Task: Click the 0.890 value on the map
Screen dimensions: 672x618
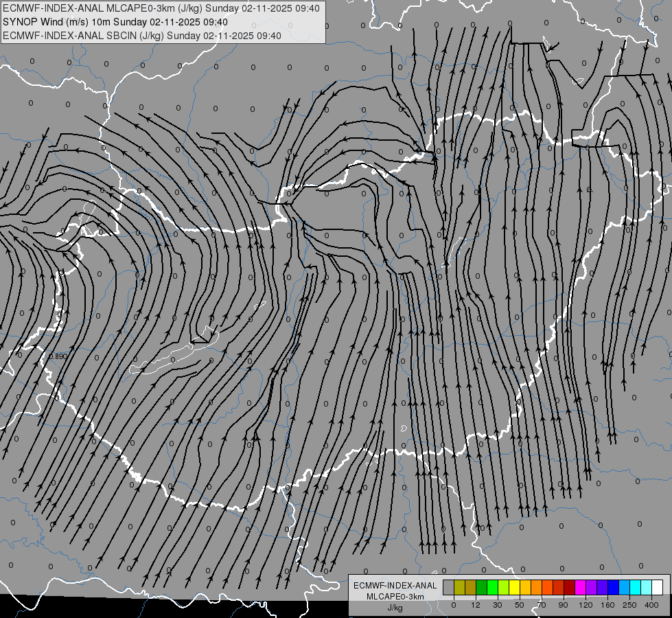Action: [58, 356]
